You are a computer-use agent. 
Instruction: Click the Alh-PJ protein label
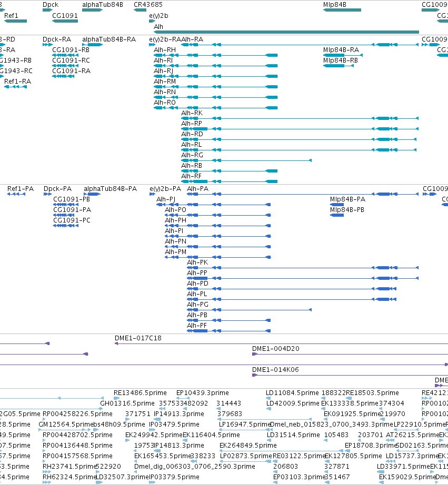[166, 199]
